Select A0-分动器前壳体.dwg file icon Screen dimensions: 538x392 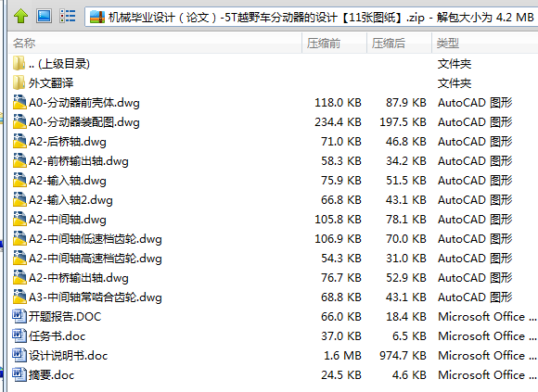[19, 102]
